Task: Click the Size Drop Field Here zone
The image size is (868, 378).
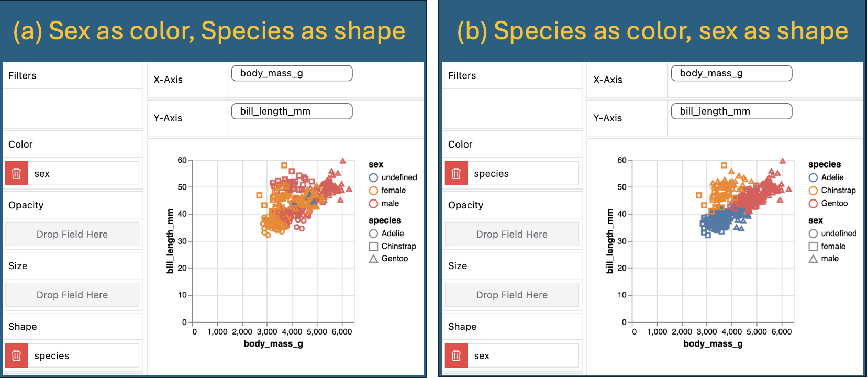Action: 72,295
